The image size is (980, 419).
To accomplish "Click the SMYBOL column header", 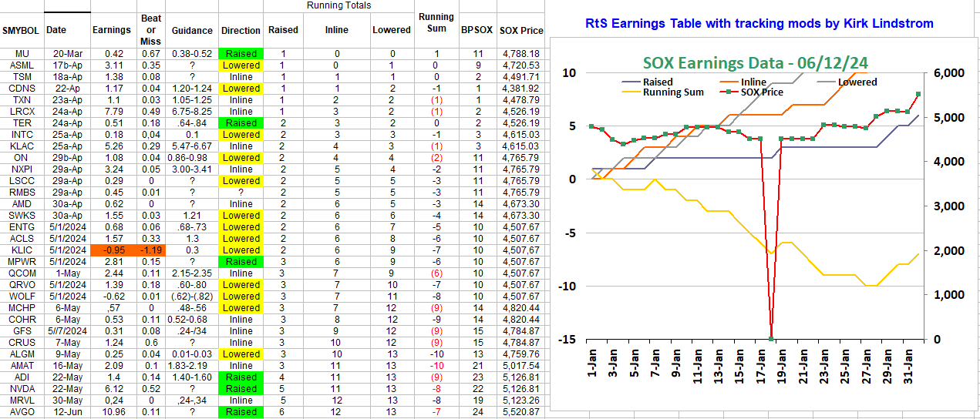I will pos(22,31).
